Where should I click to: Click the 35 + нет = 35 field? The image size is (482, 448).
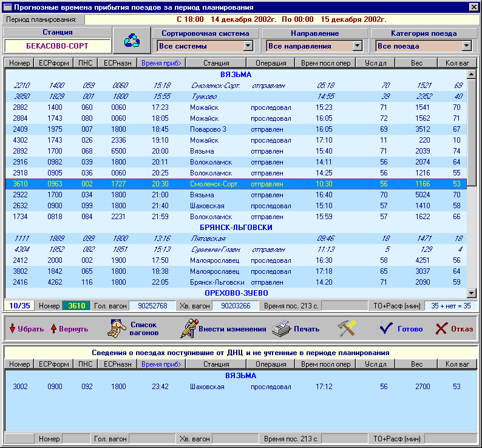coord(450,306)
